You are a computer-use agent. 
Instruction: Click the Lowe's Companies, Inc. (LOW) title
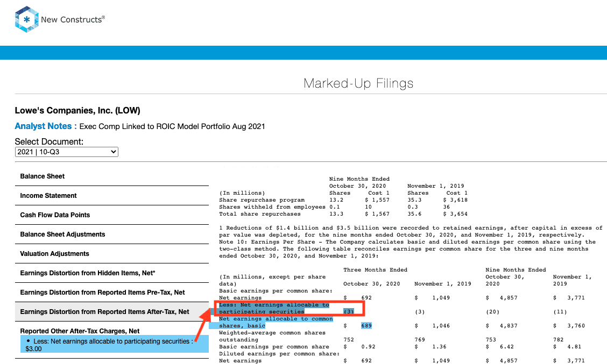click(77, 111)
